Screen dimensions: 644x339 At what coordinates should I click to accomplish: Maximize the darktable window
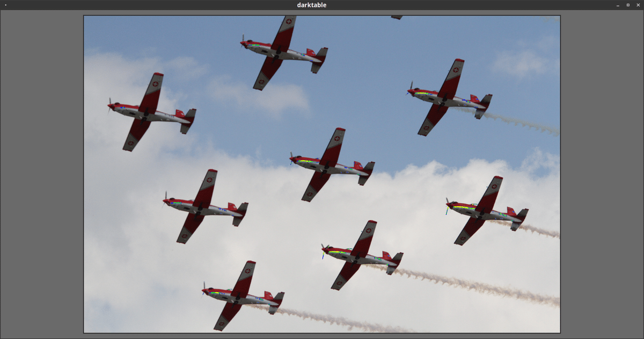pyautogui.click(x=628, y=5)
